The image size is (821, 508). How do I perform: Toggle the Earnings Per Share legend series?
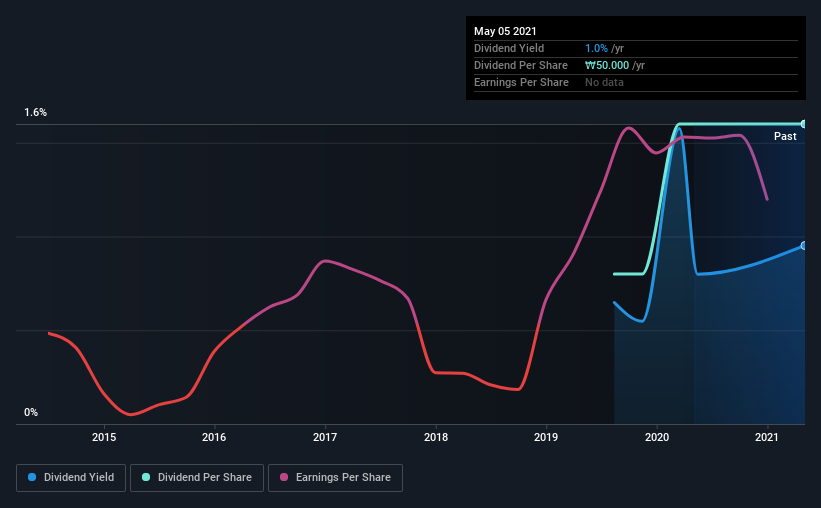point(335,478)
